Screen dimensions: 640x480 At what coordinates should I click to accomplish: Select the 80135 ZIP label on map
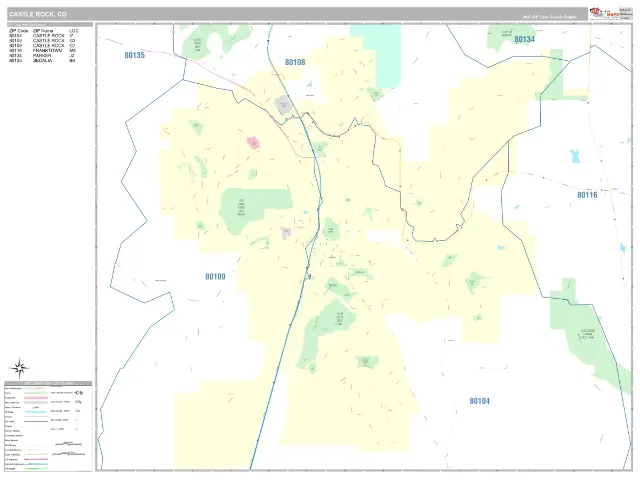[134, 55]
